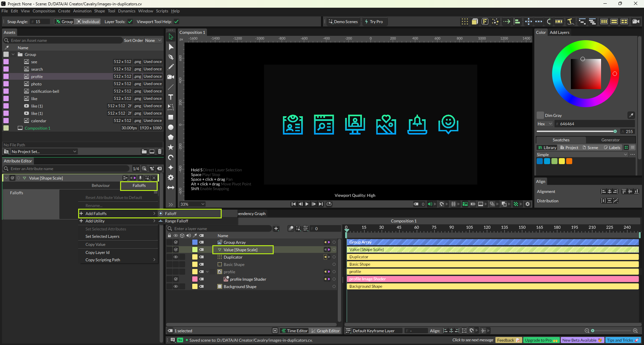Toggle the Layer Tools checkbox

point(130,22)
